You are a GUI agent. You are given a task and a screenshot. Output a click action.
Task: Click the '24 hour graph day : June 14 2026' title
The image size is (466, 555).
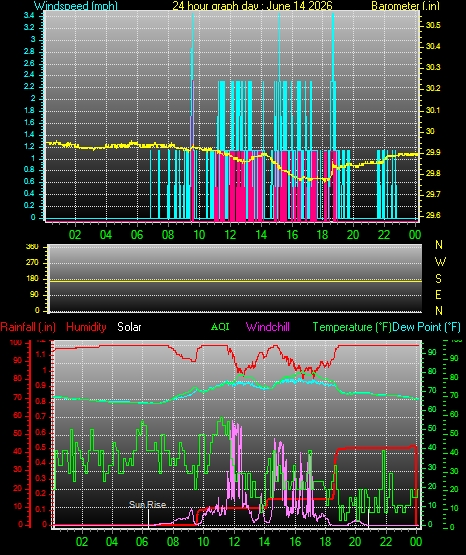[x=252, y=6]
